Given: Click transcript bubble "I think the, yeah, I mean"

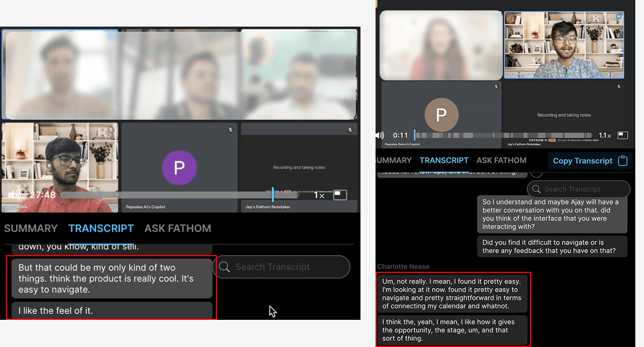Looking at the screenshot, I should point(452,330).
